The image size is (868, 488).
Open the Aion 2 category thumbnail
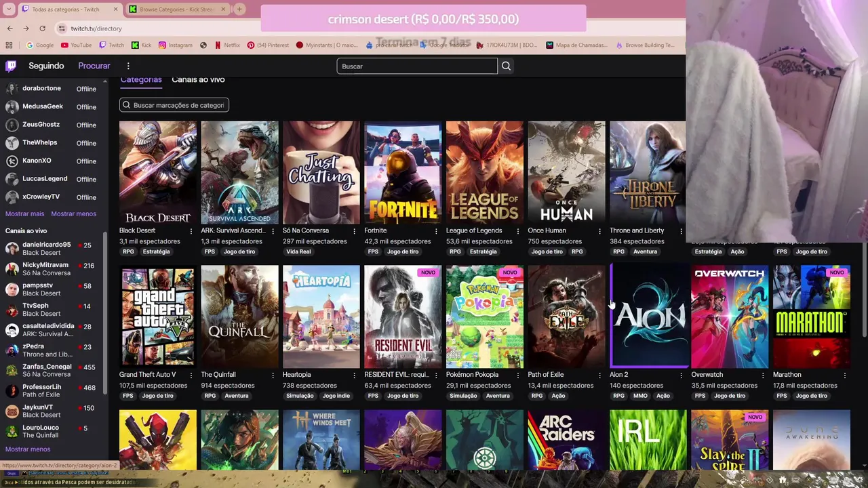pos(648,317)
